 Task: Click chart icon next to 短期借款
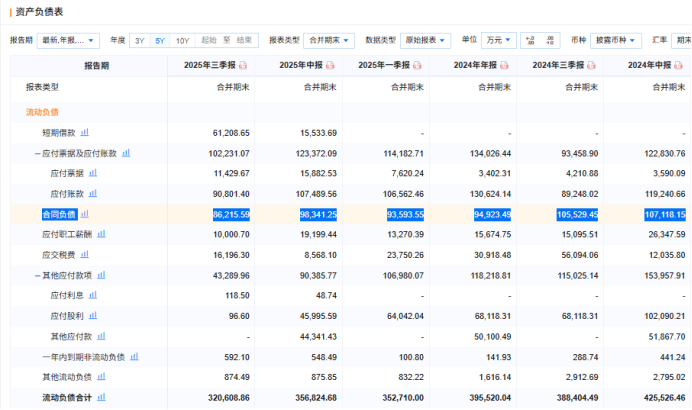(85, 132)
